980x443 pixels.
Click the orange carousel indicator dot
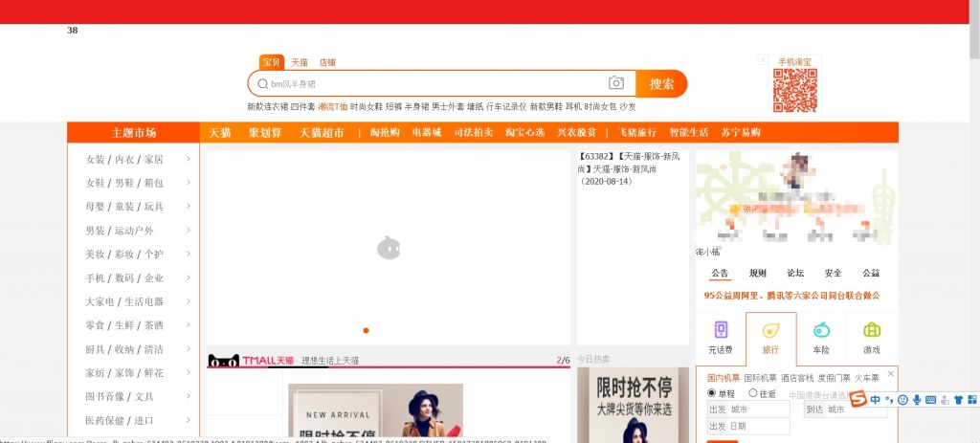tap(366, 330)
